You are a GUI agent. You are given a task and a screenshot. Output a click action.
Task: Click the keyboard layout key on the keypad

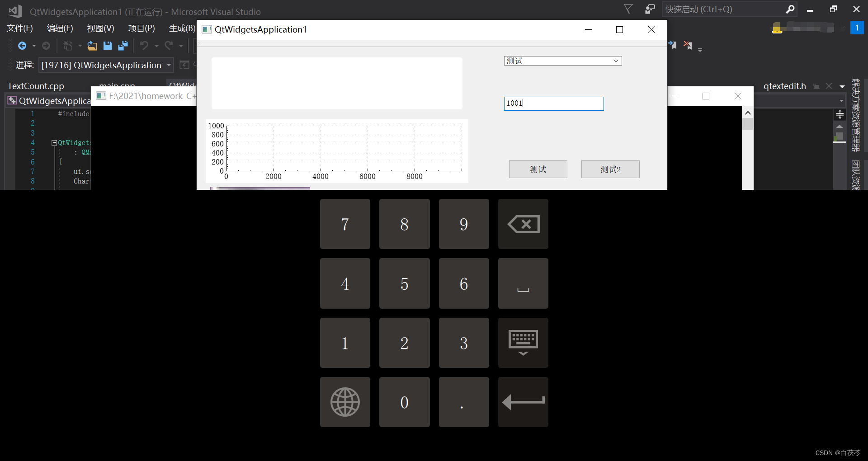click(x=523, y=343)
